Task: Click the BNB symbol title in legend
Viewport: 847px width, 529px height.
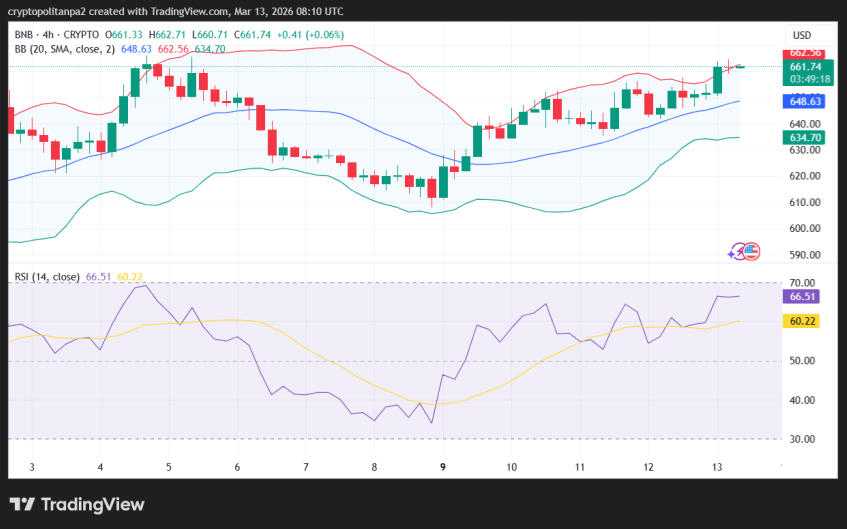Action: 25,35
